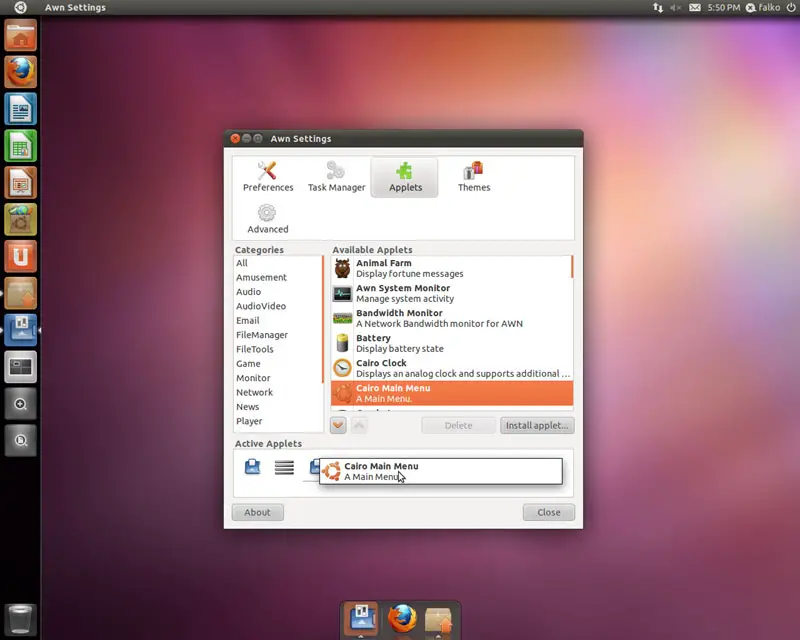Open the power session menu icon
The image size is (800, 640).
[791, 8]
